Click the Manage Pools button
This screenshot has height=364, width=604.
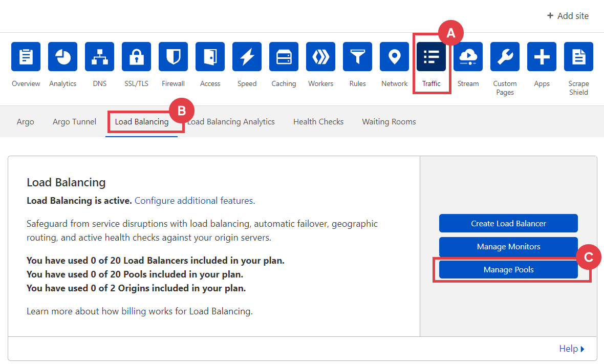point(508,270)
